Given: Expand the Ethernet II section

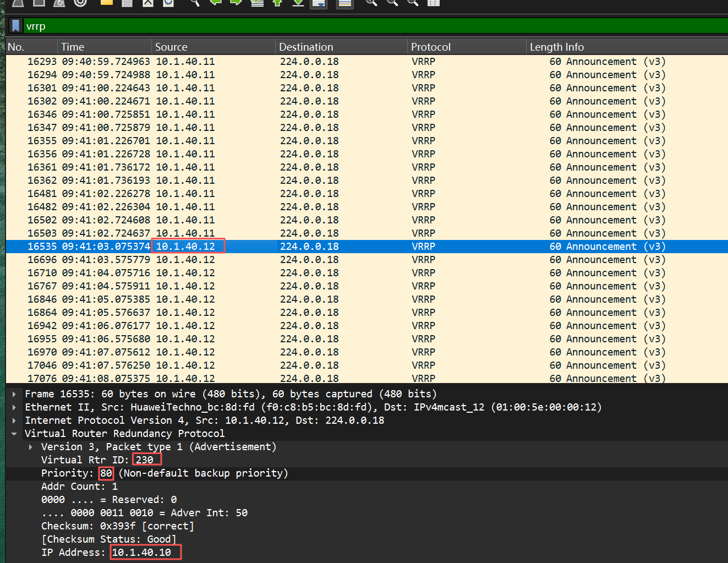Looking at the screenshot, I should pos(14,407).
